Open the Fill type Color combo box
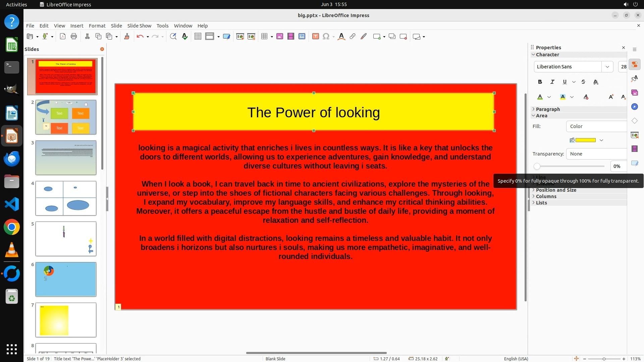 [596, 126]
